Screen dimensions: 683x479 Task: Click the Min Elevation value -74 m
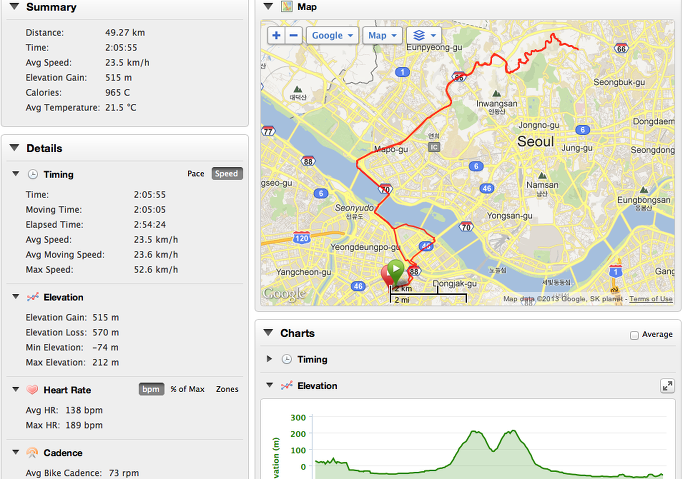105,347
